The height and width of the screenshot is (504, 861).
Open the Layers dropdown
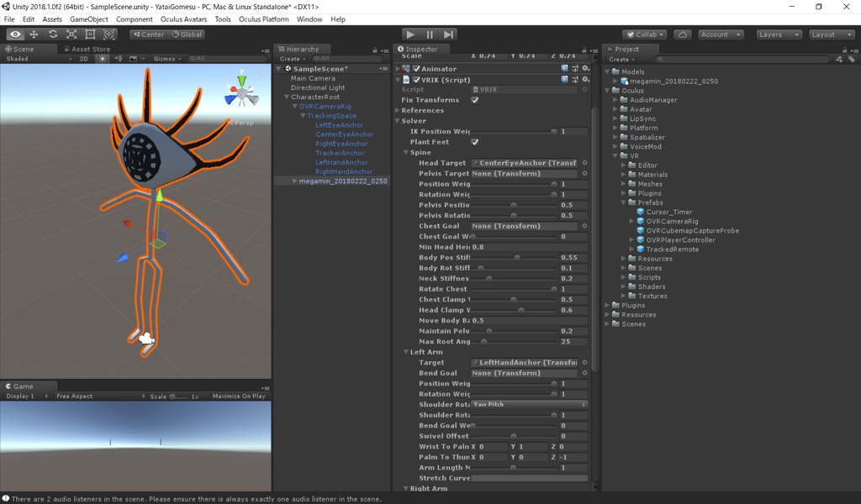click(779, 34)
